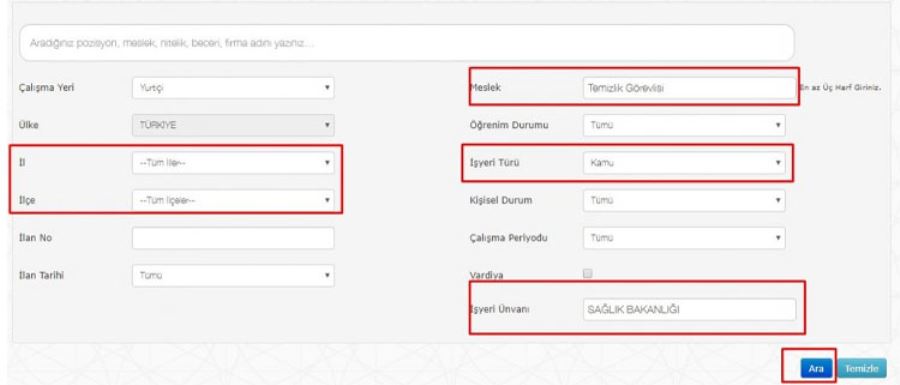Screen dimensions: 900x385
Task: Click the Meslek field with Temizlik Görevlisi
Action: coord(689,88)
